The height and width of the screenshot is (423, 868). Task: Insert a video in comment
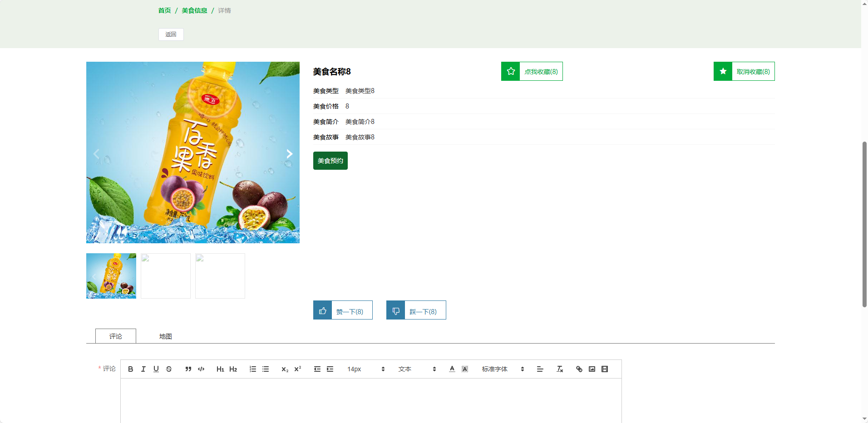pyautogui.click(x=605, y=369)
